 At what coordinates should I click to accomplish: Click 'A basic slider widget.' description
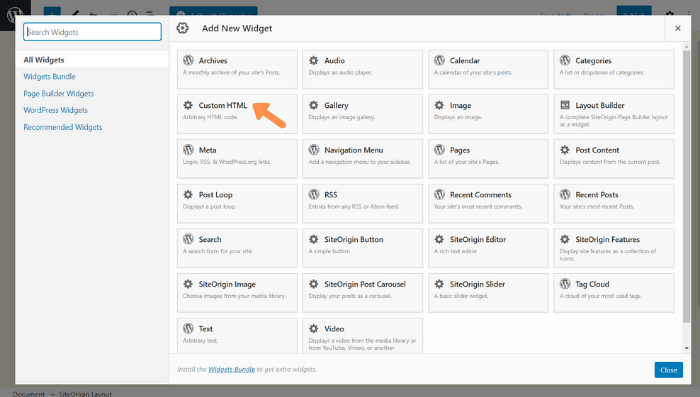461,296
